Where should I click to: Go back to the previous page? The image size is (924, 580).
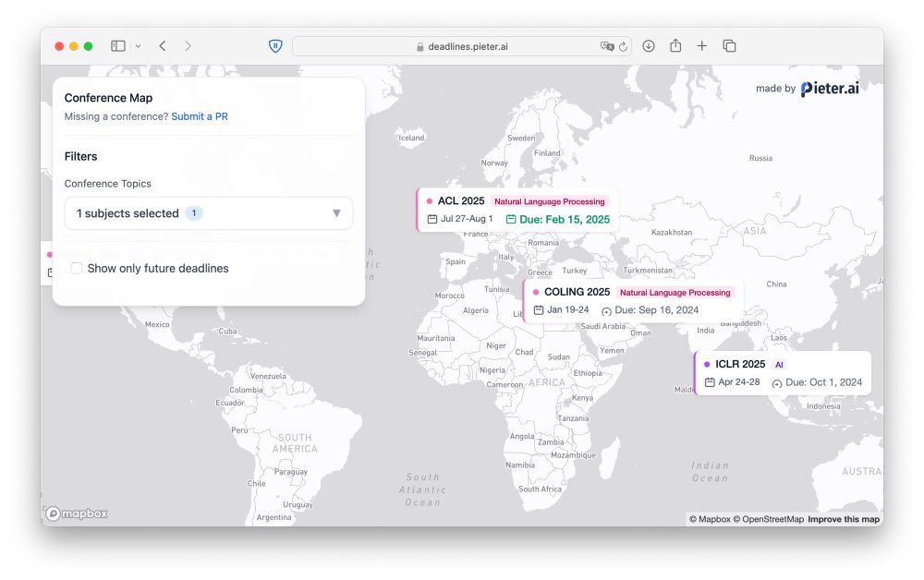pyautogui.click(x=163, y=46)
